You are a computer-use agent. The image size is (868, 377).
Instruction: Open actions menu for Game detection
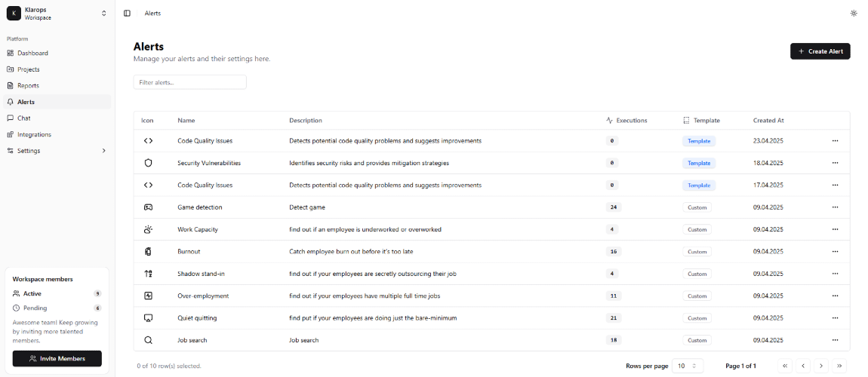click(x=835, y=207)
